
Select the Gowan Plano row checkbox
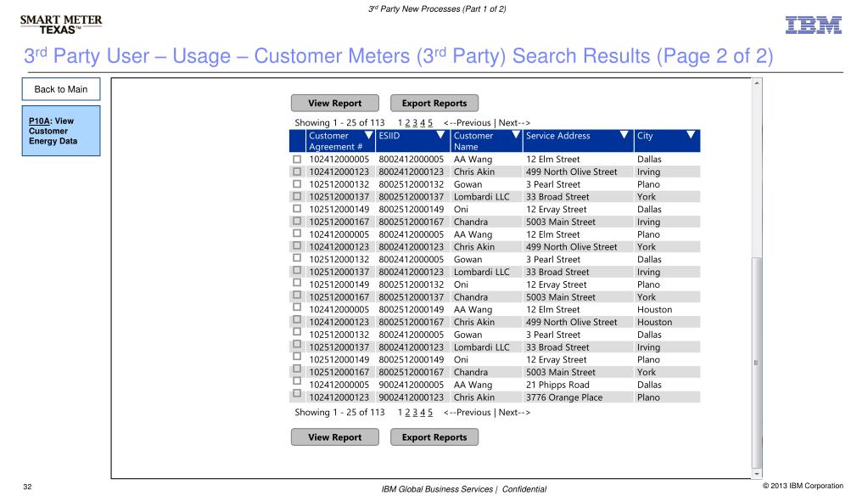coord(297,184)
